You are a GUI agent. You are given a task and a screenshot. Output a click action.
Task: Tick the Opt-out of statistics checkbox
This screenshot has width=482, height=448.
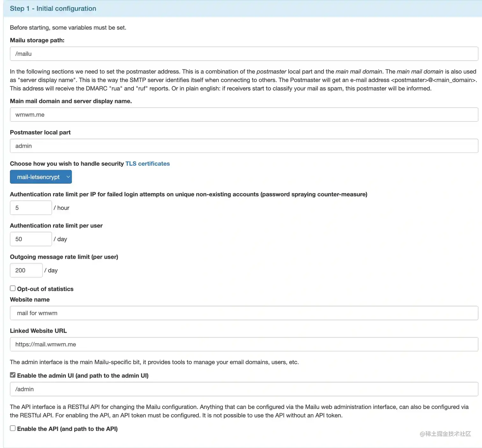tap(13, 288)
